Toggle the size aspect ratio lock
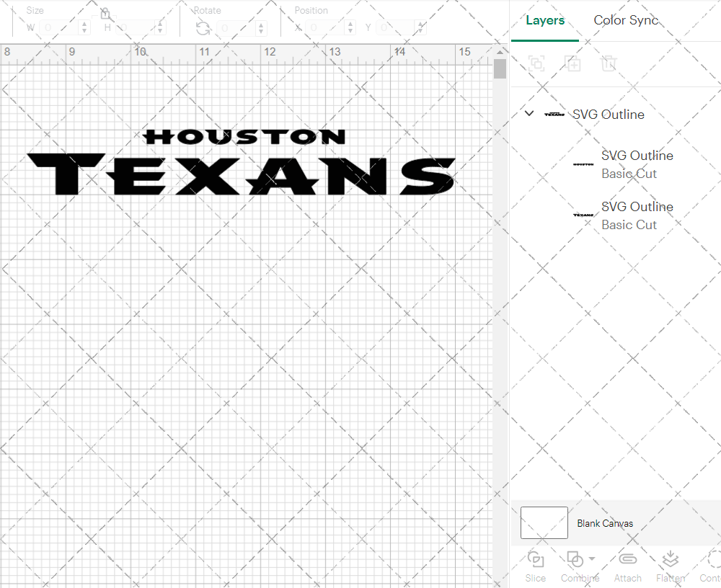This screenshot has height=588, width=721. pyautogui.click(x=105, y=14)
